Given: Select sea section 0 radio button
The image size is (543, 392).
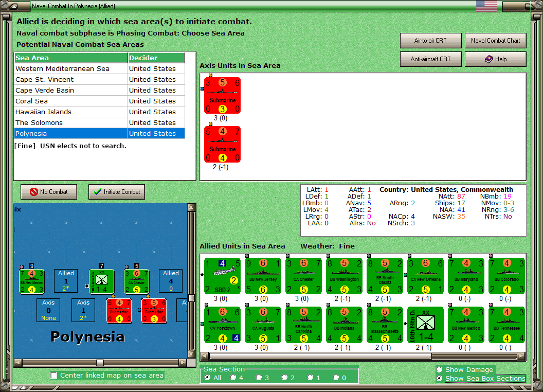Looking at the screenshot, I should (336, 378).
